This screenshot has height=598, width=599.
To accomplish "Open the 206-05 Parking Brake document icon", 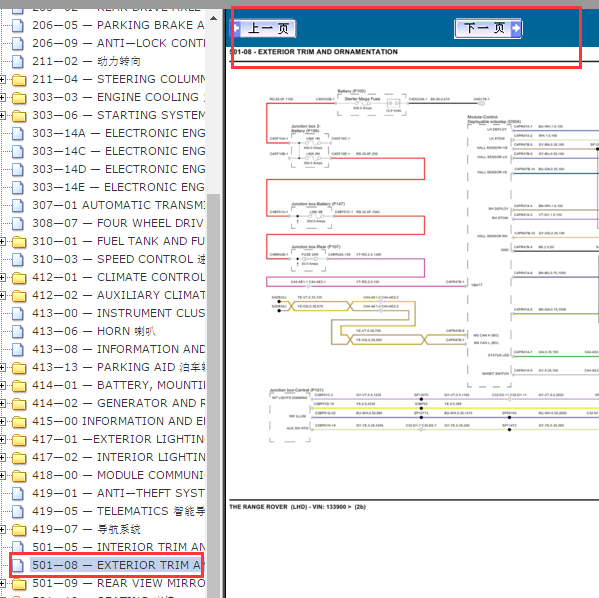I will 18,25.
